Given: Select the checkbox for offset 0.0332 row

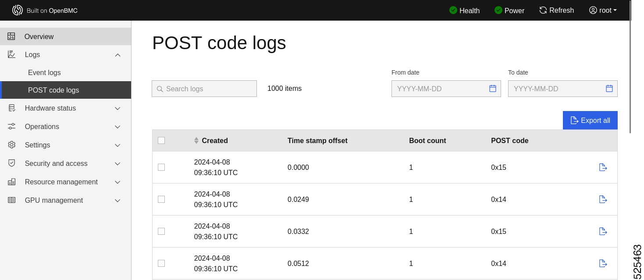Looking at the screenshot, I should (x=161, y=231).
